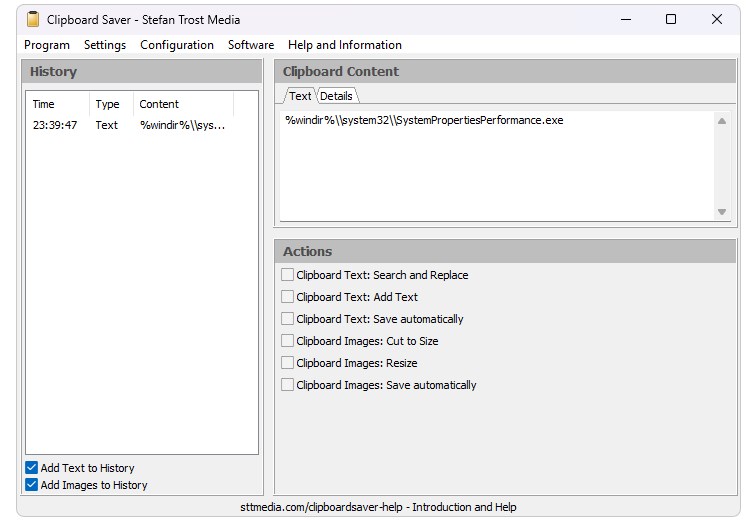Select the Text tab in Clipboard Content
Image resolution: width=748 pixels, height=530 pixels.
tap(300, 96)
